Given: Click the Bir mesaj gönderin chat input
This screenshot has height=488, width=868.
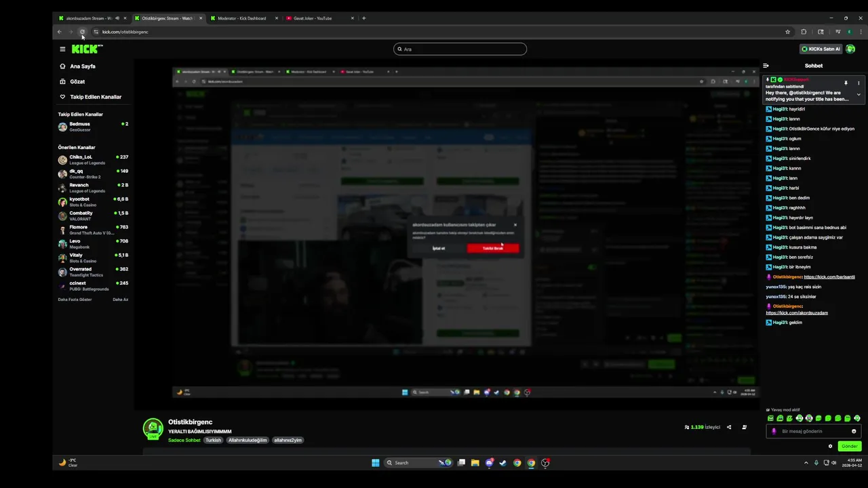Looking at the screenshot, I should click(814, 431).
